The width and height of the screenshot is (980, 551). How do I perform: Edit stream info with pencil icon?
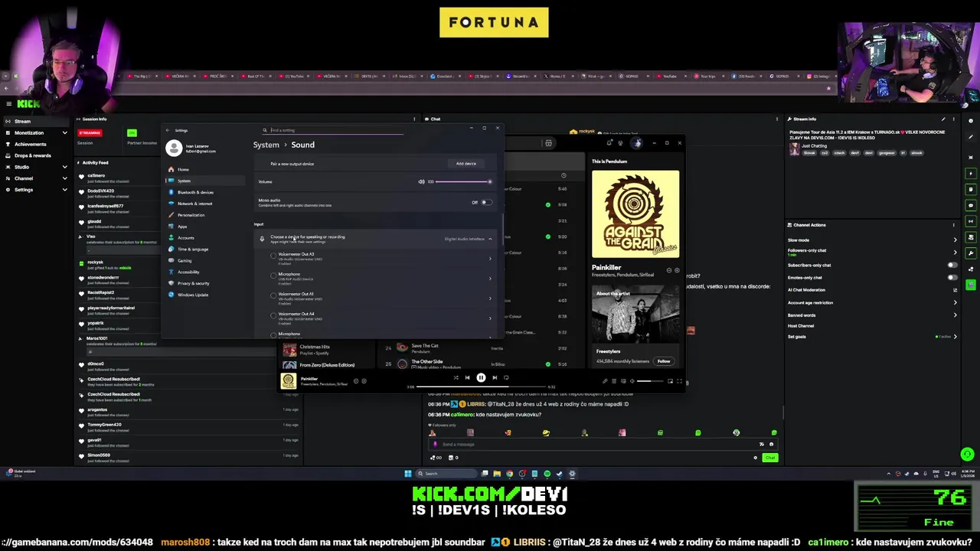(x=943, y=119)
